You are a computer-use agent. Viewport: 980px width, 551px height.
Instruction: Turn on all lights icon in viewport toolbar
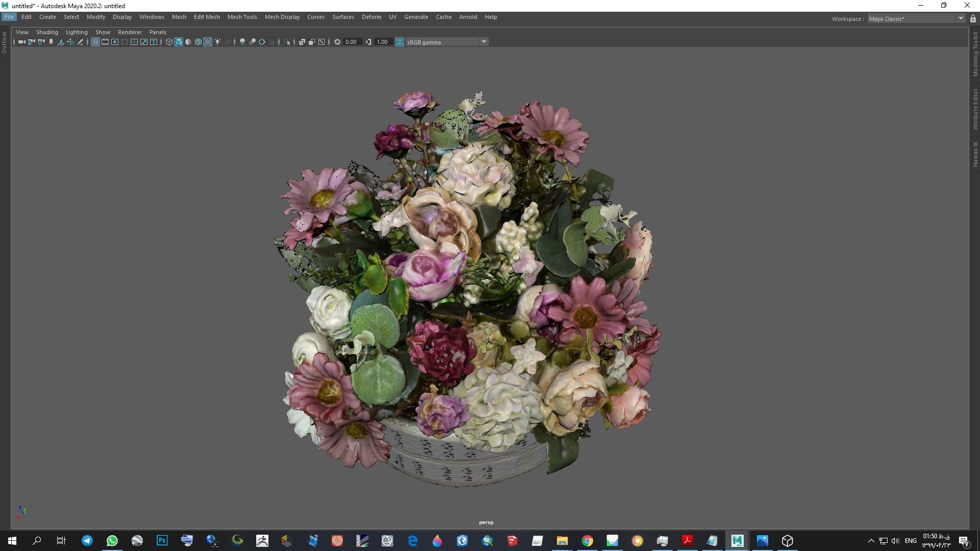218,42
